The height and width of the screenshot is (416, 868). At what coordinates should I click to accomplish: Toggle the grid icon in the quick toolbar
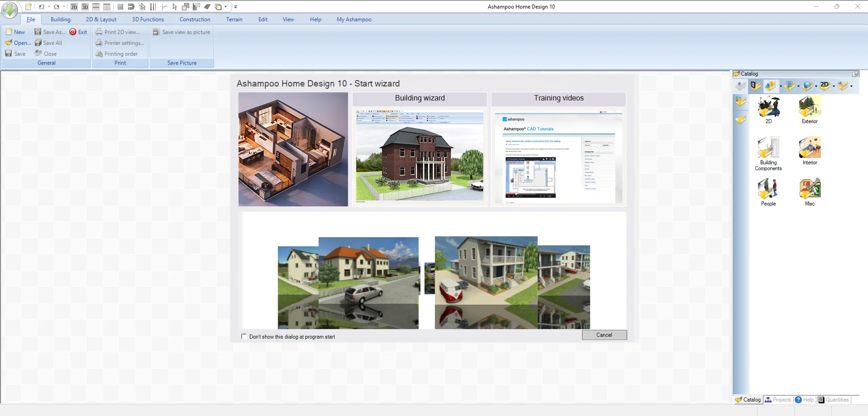click(x=120, y=7)
